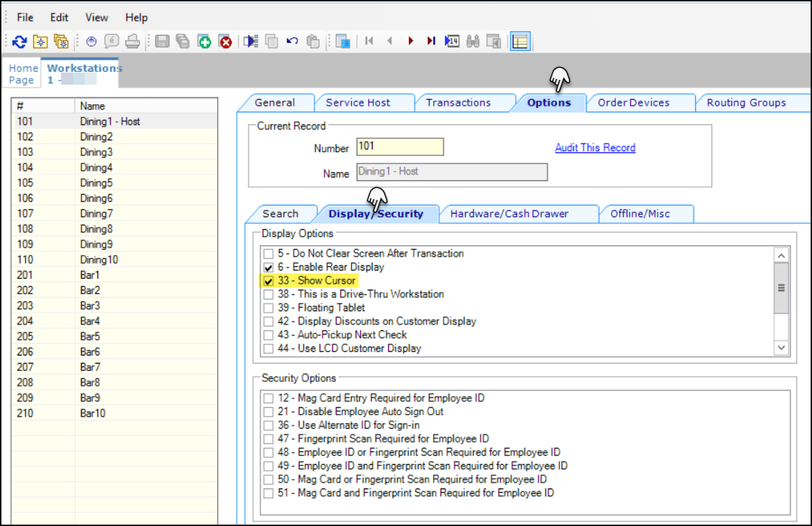The image size is (812, 526).
Task: Jump to last record in toolbar
Action: (x=431, y=42)
